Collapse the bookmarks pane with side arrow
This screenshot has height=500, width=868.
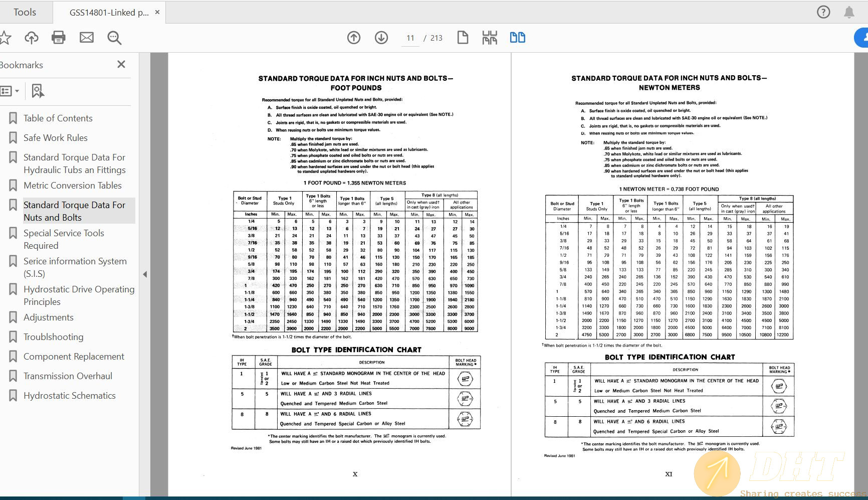point(145,274)
